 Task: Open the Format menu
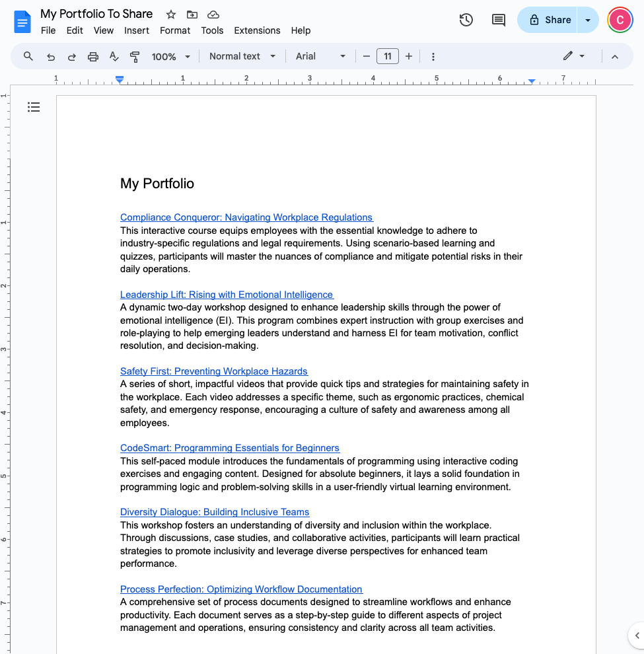(175, 30)
